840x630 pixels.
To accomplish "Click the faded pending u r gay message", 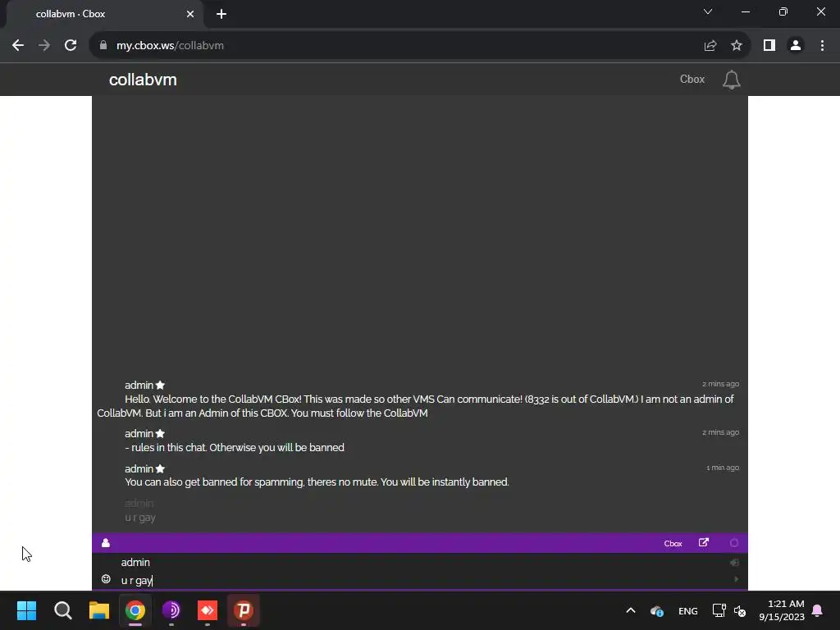I will (x=139, y=518).
